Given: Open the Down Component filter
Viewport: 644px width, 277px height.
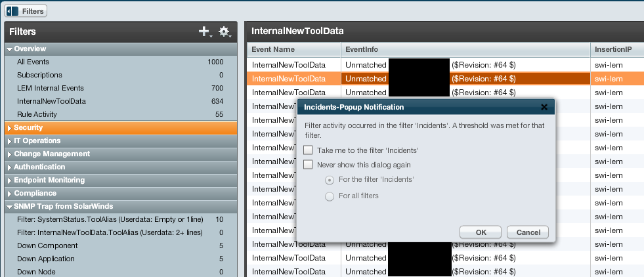Looking at the screenshot, I should pos(121,245).
